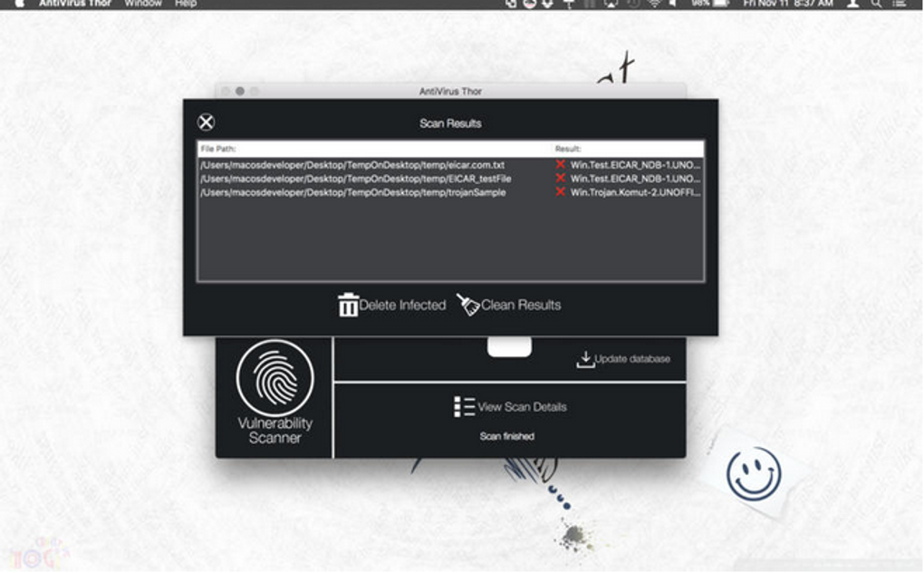Click the Vulnerability Scanner label
This screenshot has height=573, width=924.
pos(275,431)
